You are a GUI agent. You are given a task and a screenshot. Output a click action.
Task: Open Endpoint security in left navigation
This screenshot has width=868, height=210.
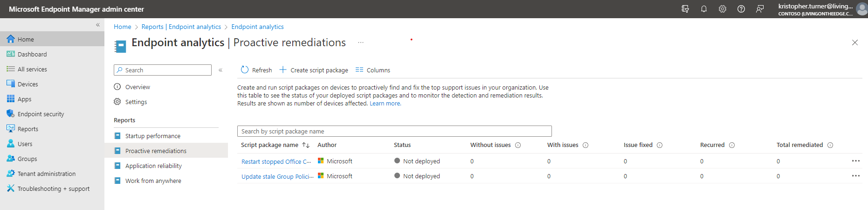(41, 114)
